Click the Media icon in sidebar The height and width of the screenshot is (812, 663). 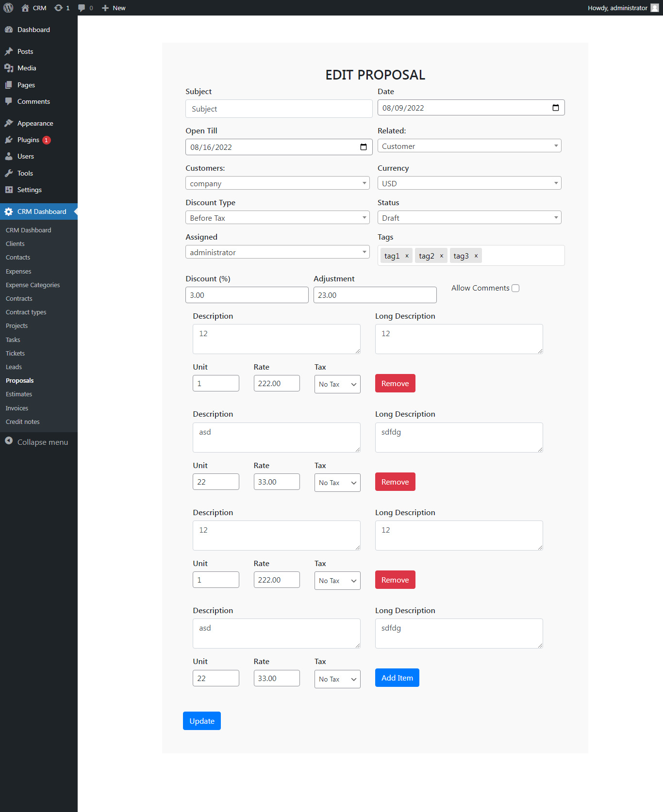[x=9, y=68]
